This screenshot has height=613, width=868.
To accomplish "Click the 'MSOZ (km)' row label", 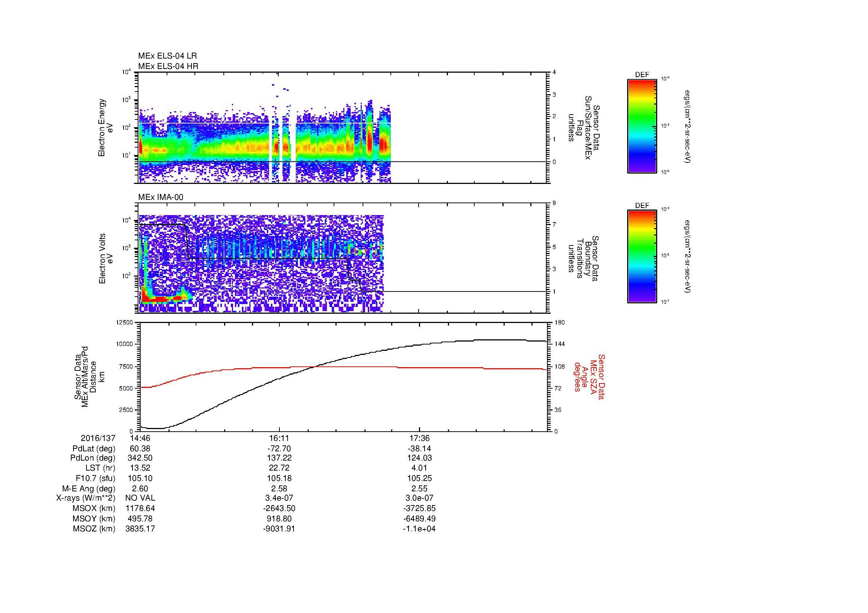I will coord(94,529).
